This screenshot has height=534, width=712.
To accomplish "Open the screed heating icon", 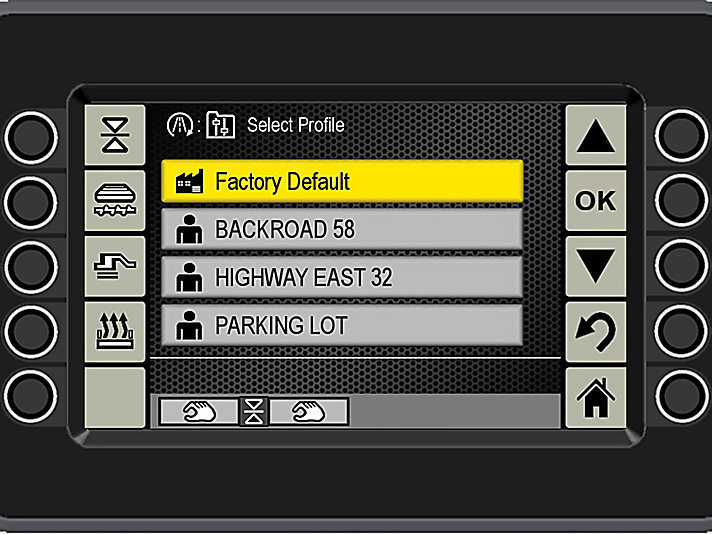I will point(115,332).
